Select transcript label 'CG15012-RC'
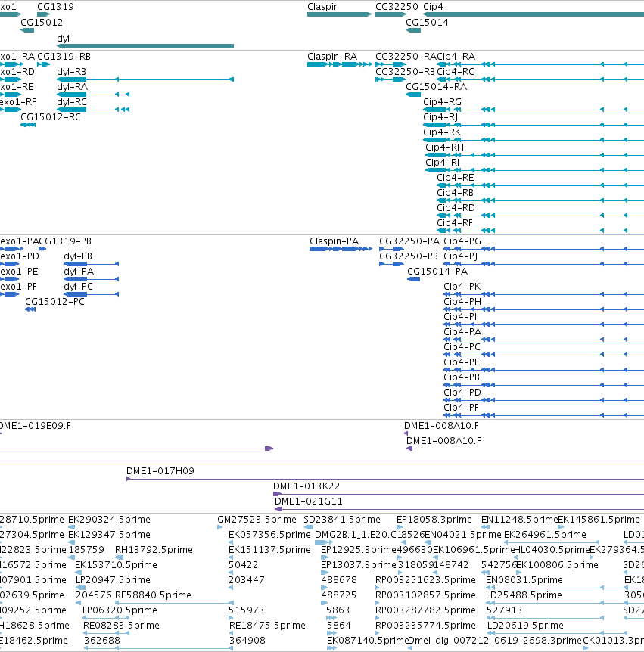This screenshot has height=652, width=644. point(51,117)
